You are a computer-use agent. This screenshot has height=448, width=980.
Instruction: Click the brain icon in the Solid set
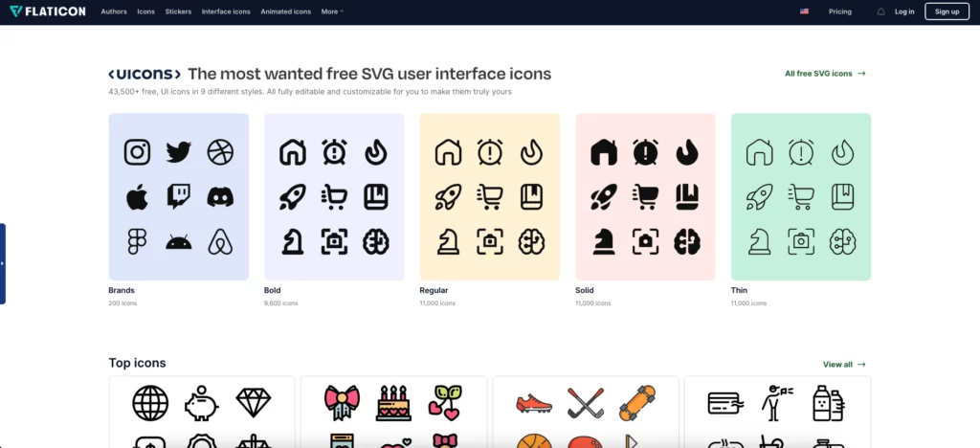point(687,241)
